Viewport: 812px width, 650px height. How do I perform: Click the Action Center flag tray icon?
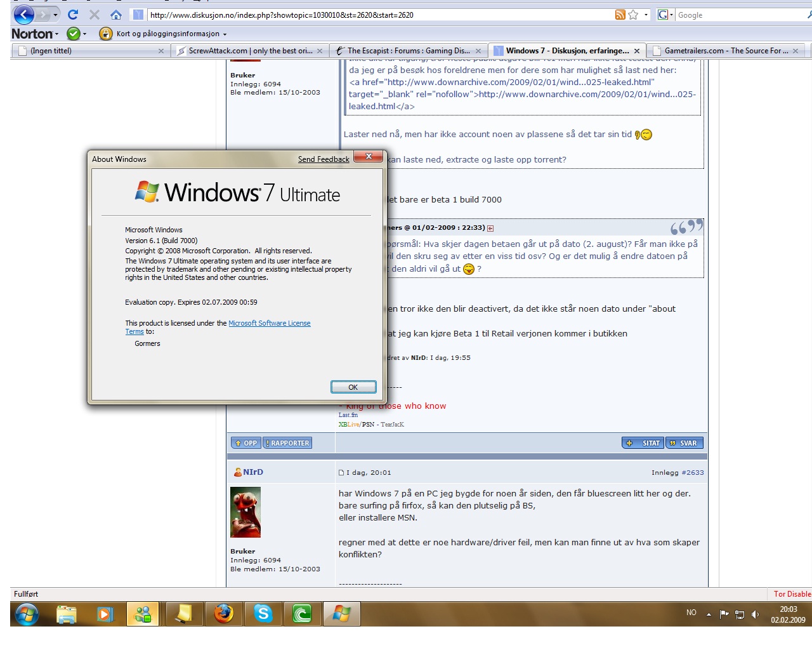click(x=724, y=614)
